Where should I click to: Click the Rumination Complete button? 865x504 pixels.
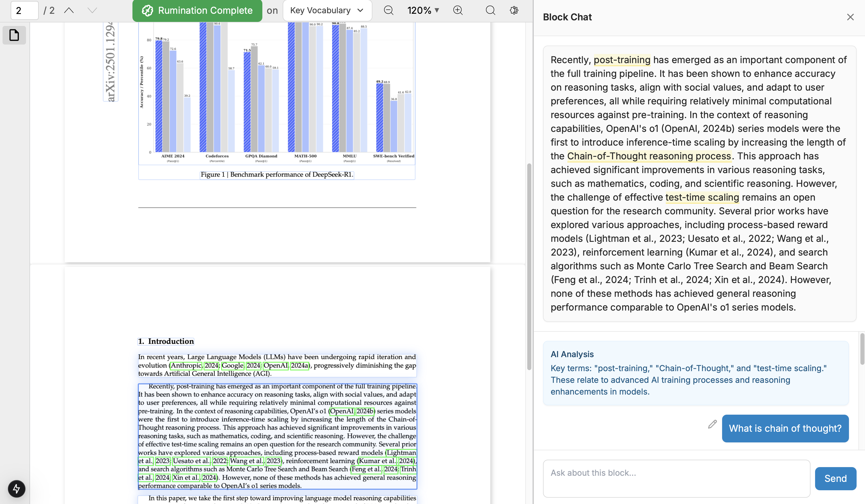(x=197, y=10)
